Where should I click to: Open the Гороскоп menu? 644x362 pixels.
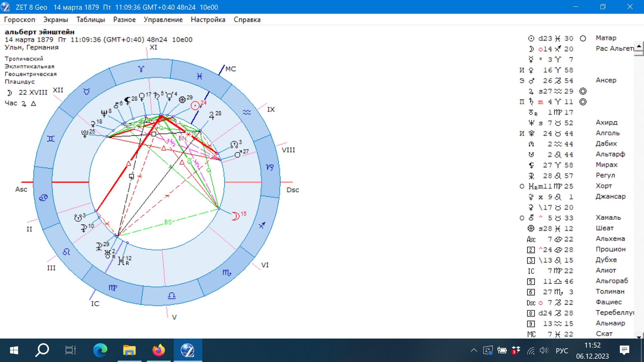[19, 19]
